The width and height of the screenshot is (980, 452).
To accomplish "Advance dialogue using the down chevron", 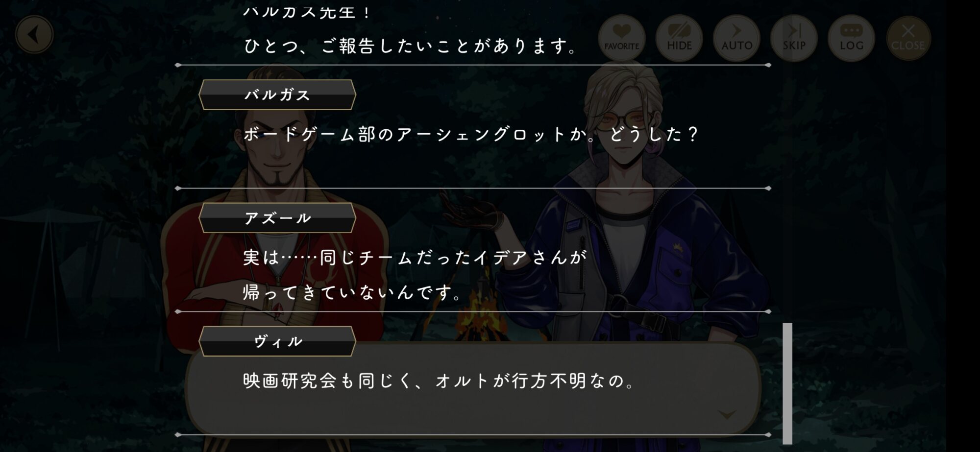I will tap(727, 415).
